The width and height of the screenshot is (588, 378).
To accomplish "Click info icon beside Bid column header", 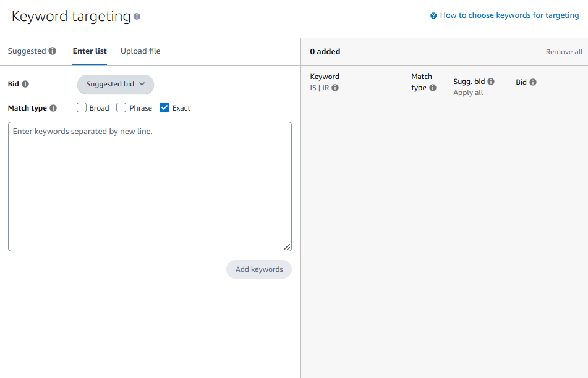I will click(x=533, y=82).
